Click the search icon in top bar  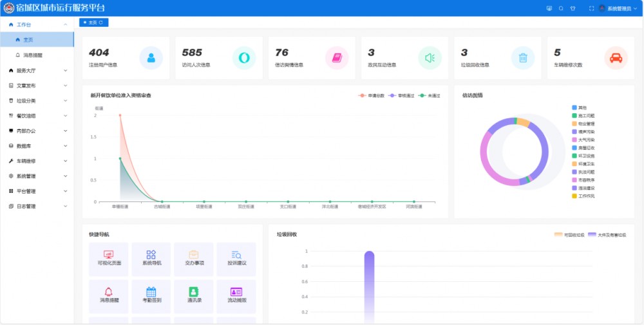click(x=561, y=8)
